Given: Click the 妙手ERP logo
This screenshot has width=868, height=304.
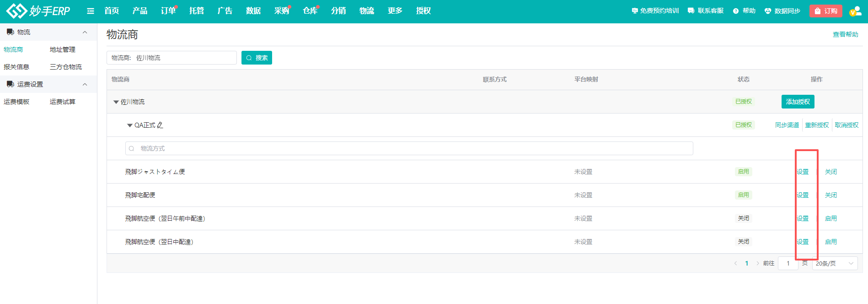Looking at the screenshot, I should click(x=38, y=11).
